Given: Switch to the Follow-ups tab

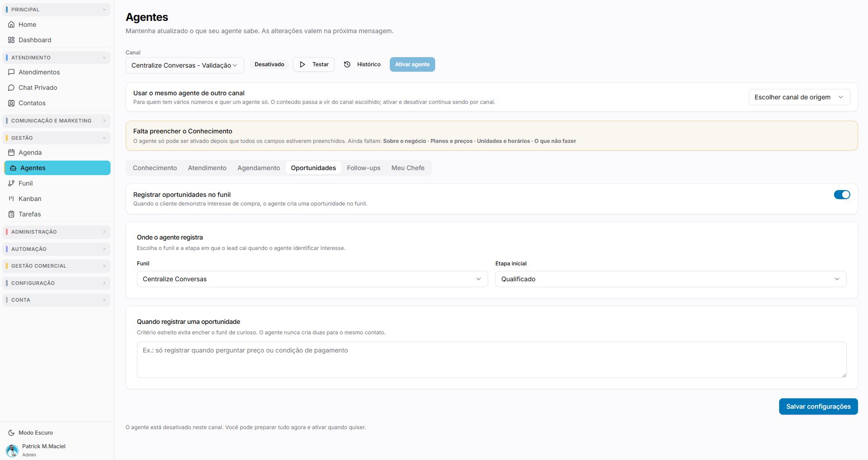Looking at the screenshot, I should pos(364,168).
